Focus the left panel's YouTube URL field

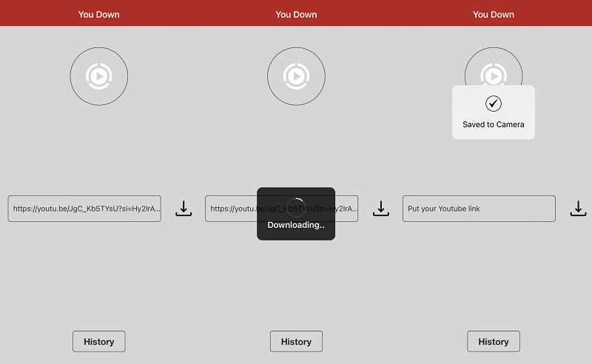[x=84, y=209]
